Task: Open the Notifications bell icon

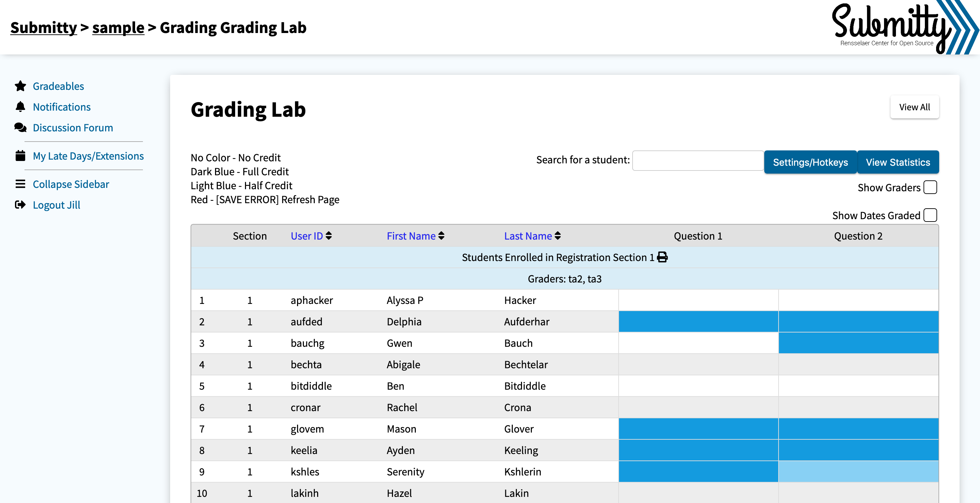Action: click(20, 107)
